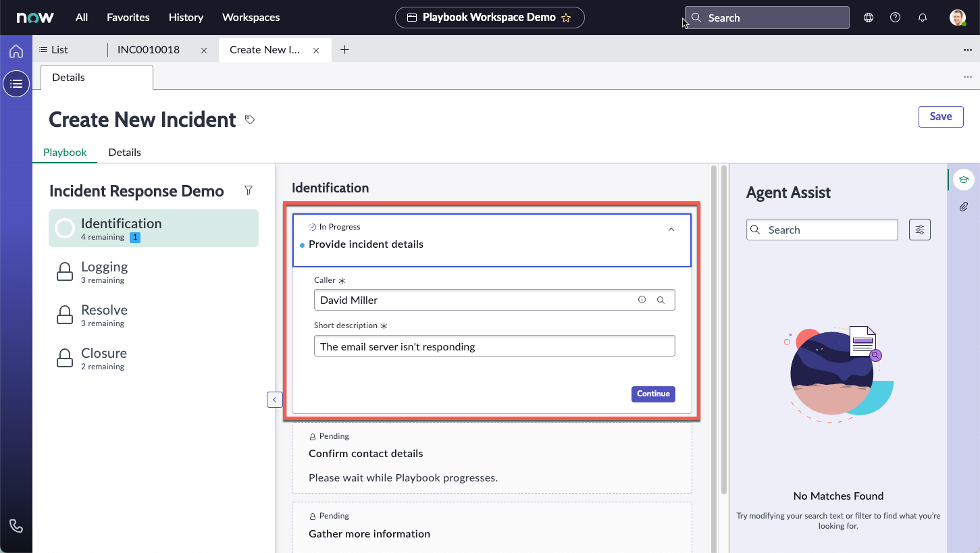Open the All menu
Image resolution: width=980 pixels, height=553 pixels.
point(82,18)
